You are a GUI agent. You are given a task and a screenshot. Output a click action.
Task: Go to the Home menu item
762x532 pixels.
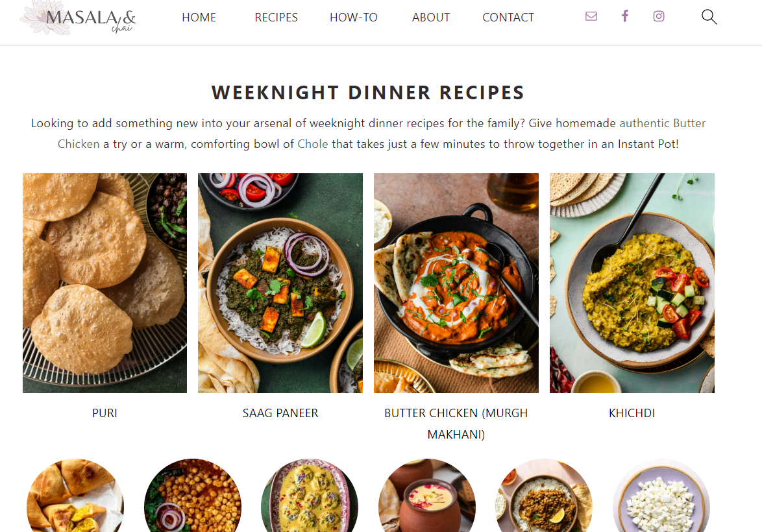pyautogui.click(x=199, y=18)
